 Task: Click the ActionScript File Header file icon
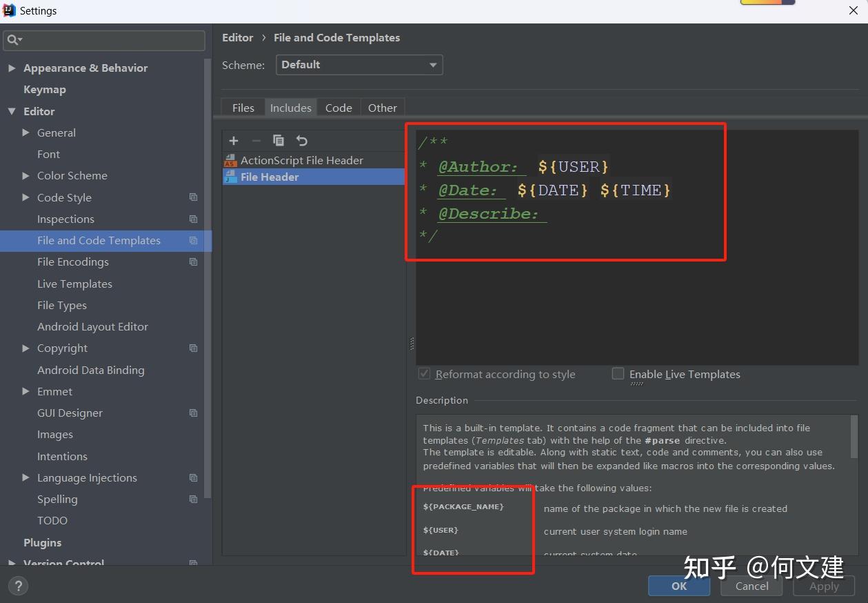tap(230, 161)
